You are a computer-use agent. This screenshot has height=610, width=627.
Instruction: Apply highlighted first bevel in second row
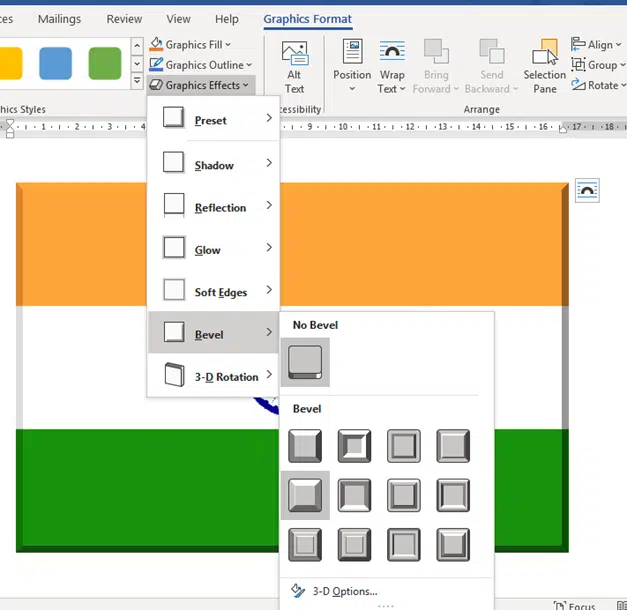(x=305, y=495)
